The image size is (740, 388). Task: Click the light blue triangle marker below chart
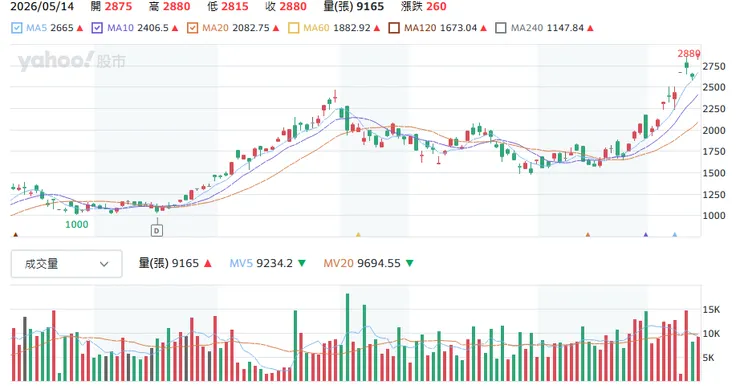[x=674, y=235]
